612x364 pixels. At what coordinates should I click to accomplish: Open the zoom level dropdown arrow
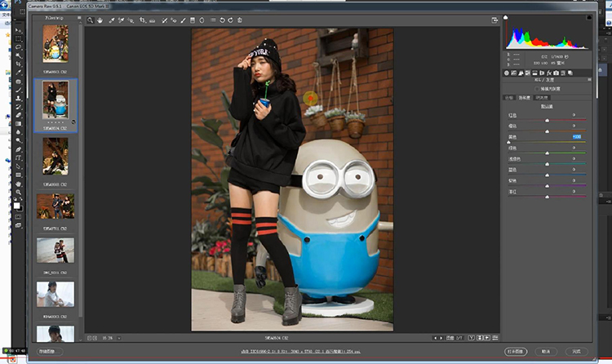[x=118, y=338]
